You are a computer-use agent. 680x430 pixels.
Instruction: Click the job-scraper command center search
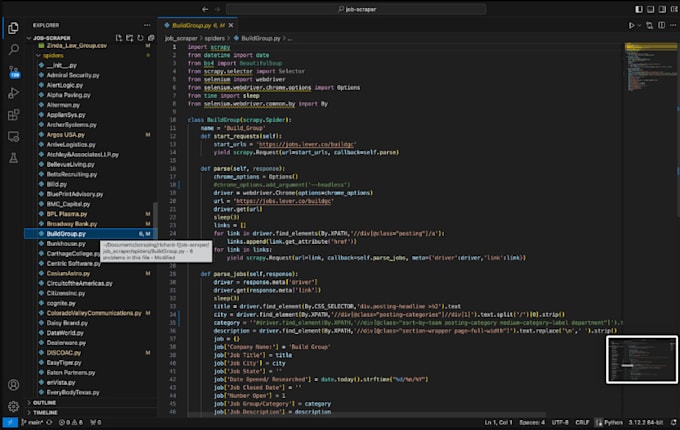[356, 9]
